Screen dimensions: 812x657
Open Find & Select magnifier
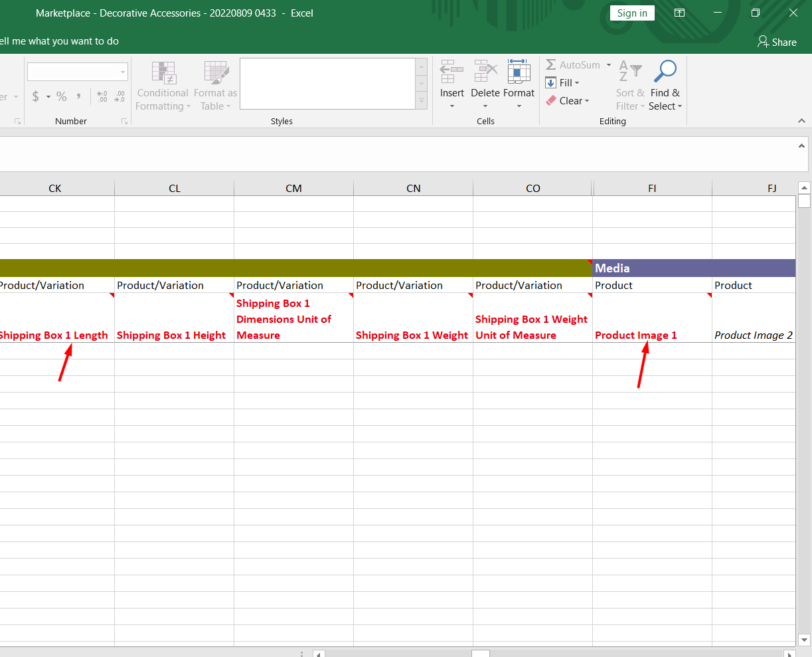[665, 86]
